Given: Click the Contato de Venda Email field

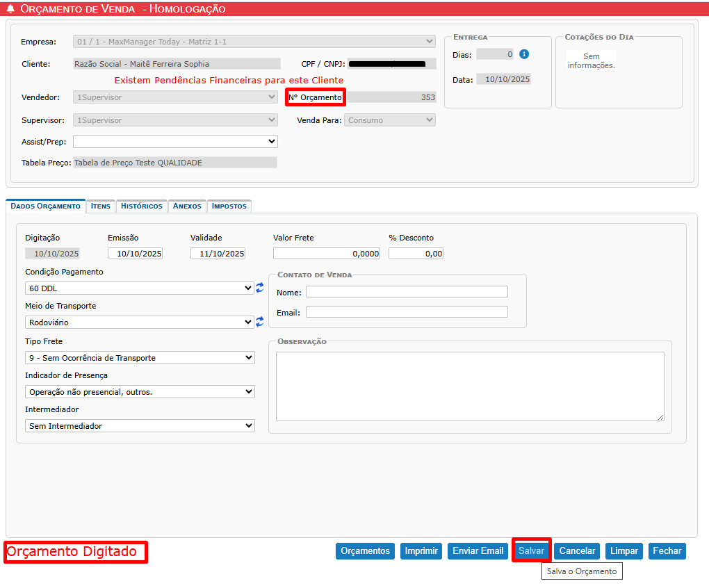Looking at the screenshot, I should pyautogui.click(x=407, y=312).
